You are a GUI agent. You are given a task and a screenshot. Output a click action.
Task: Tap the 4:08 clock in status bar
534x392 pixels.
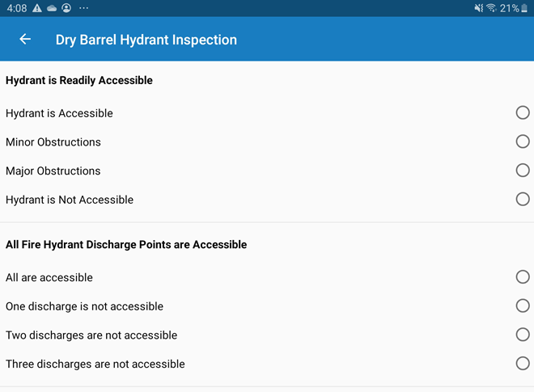pyautogui.click(x=16, y=8)
